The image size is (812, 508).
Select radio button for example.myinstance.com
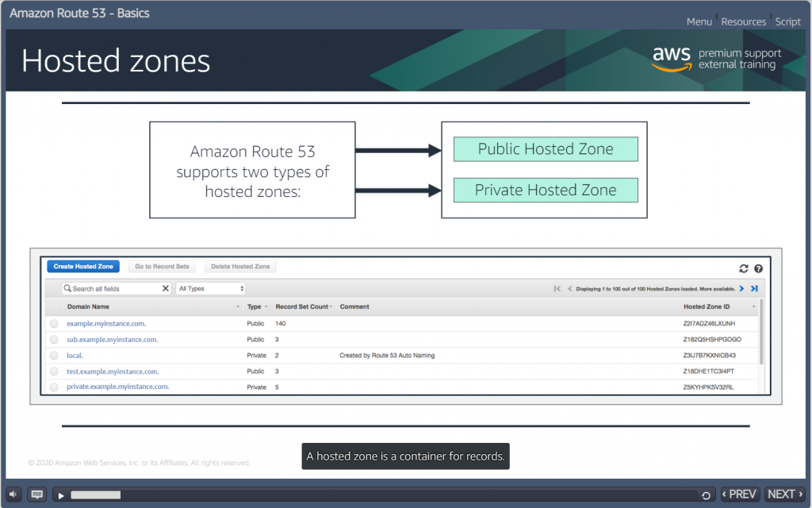pos(54,324)
